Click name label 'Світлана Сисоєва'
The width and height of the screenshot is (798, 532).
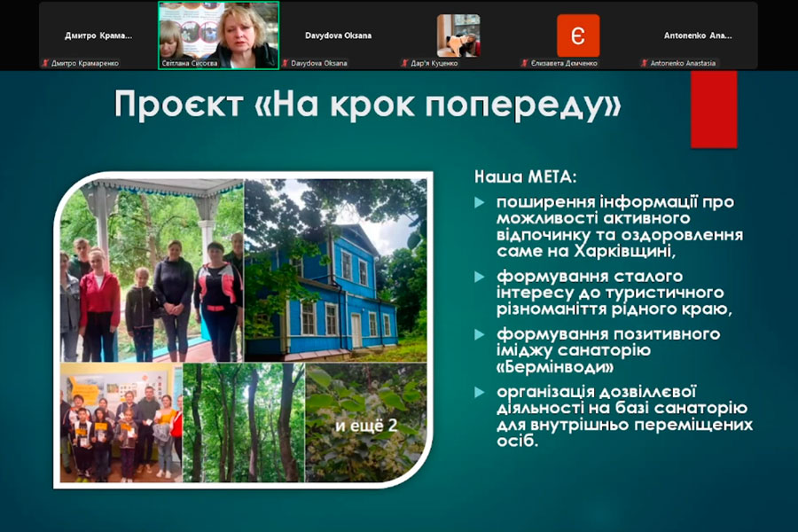click(x=190, y=64)
